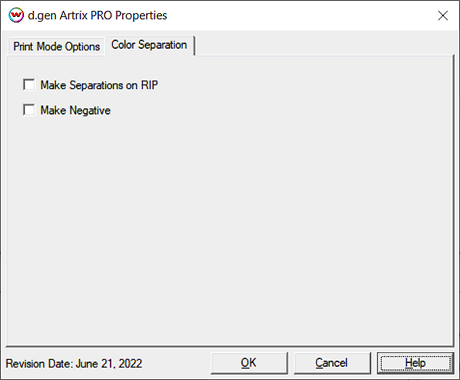Toggle negative output box next to Make Negative
Image resolution: width=460 pixels, height=380 pixels.
pyautogui.click(x=29, y=110)
